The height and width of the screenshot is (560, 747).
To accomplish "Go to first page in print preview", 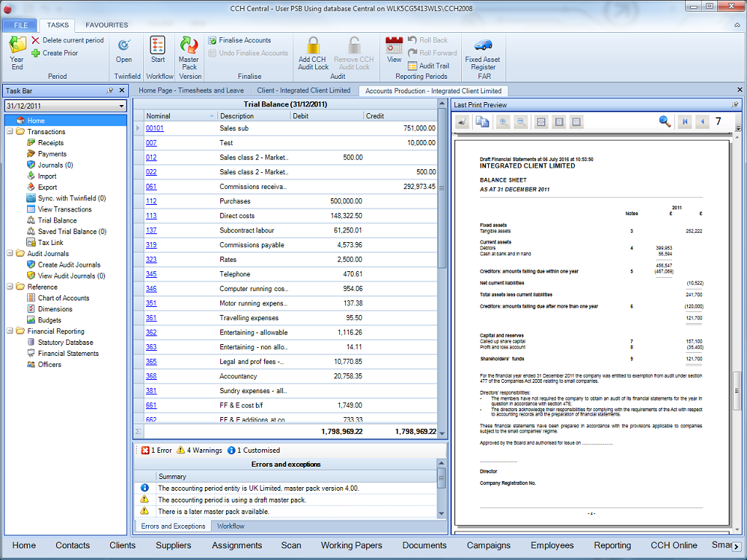I will click(684, 122).
